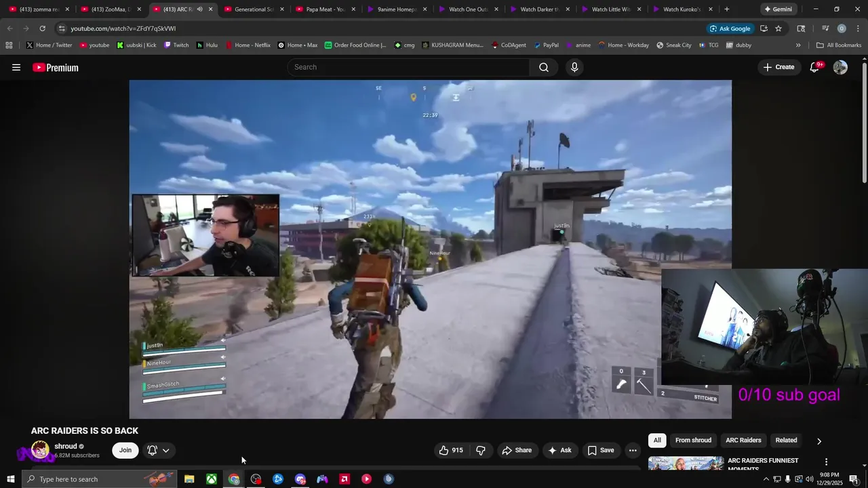Click Create button in header
868x488 pixels.
click(778, 67)
